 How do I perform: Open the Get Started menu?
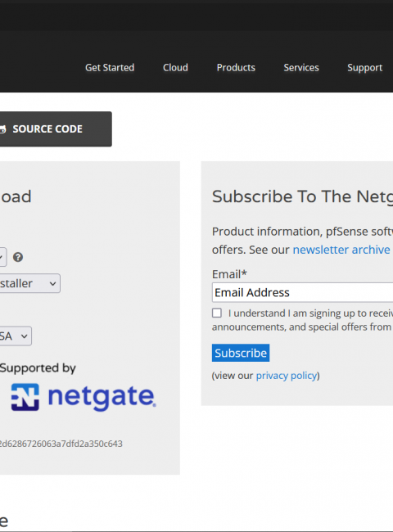coord(110,67)
